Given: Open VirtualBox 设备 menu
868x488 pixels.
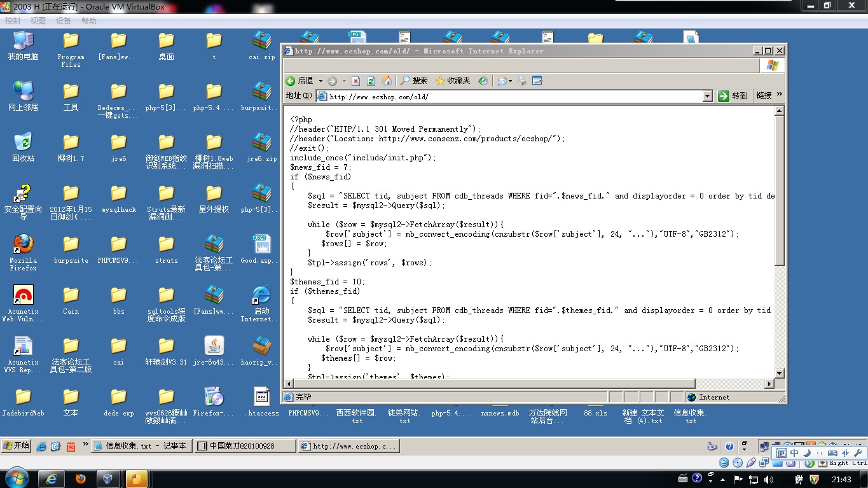Looking at the screenshot, I should tap(64, 21).
